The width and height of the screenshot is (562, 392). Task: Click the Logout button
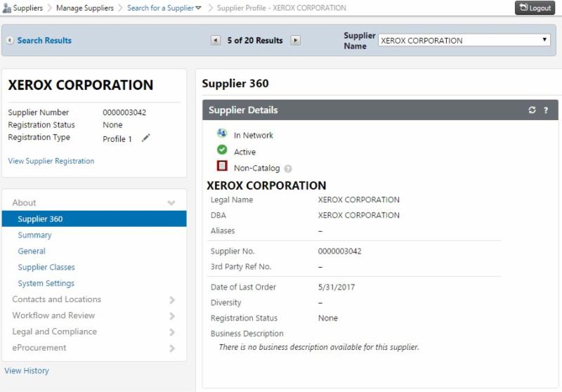click(535, 8)
